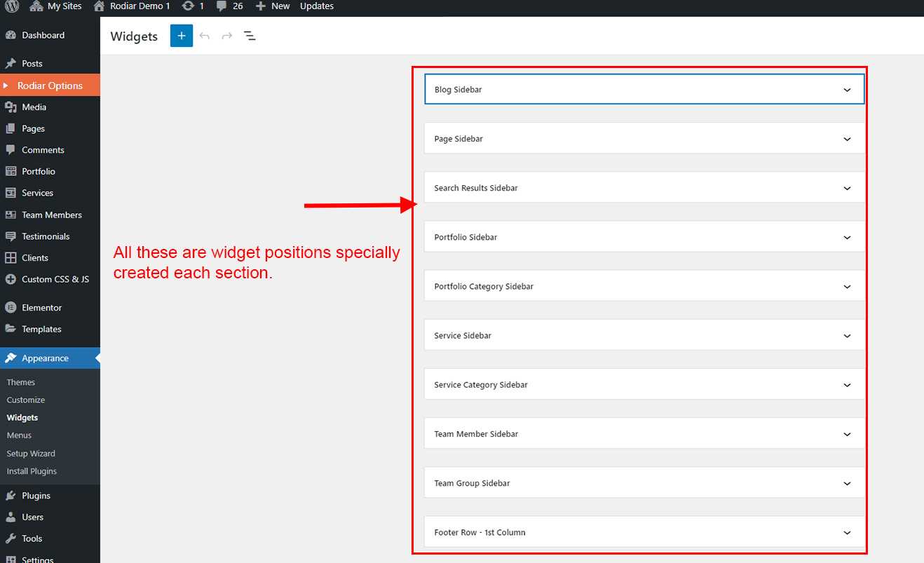924x563 pixels.
Task: Click the updates refresh icon in admin bar
Action: point(188,6)
